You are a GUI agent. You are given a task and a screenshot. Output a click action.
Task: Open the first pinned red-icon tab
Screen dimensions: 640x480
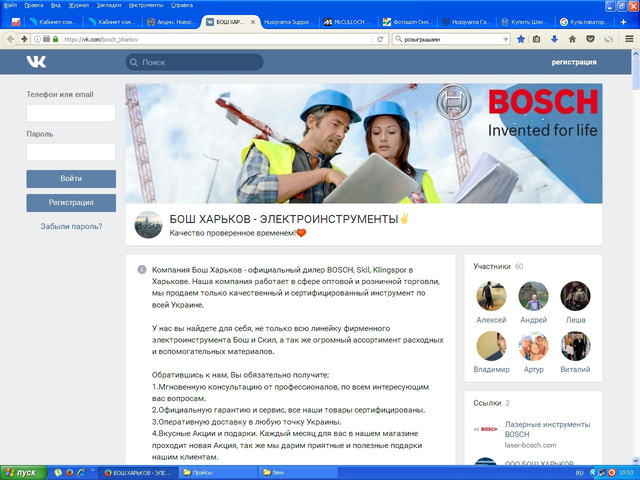pyautogui.click(x=16, y=22)
